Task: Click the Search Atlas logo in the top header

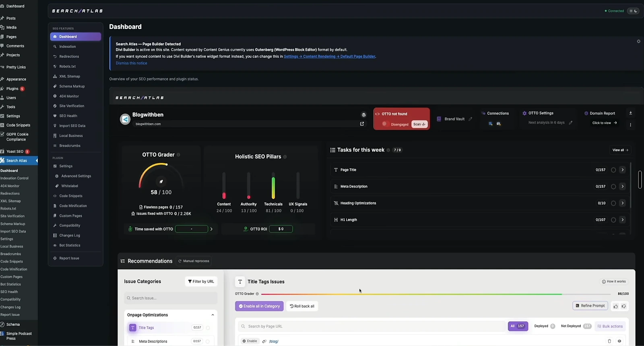Action: point(77,11)
